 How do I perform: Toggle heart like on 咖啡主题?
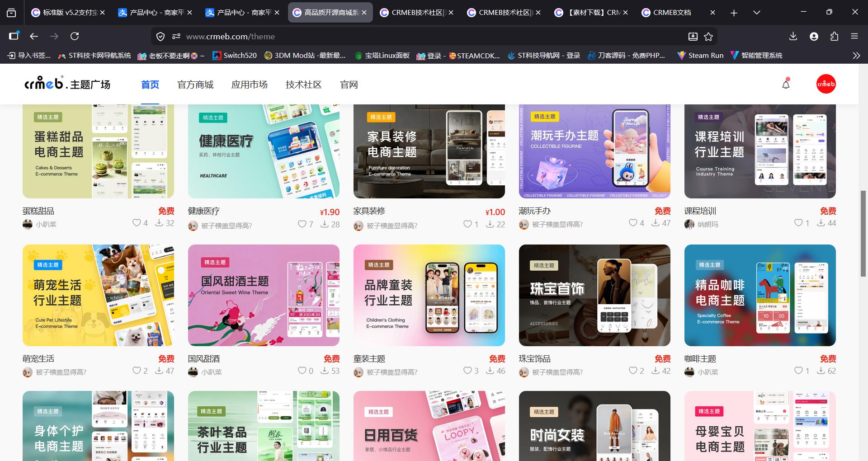point(798,371)
